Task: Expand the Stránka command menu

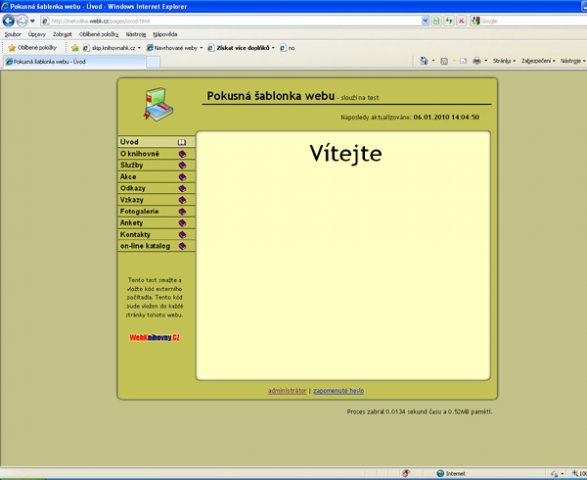Action: (504, 61)
